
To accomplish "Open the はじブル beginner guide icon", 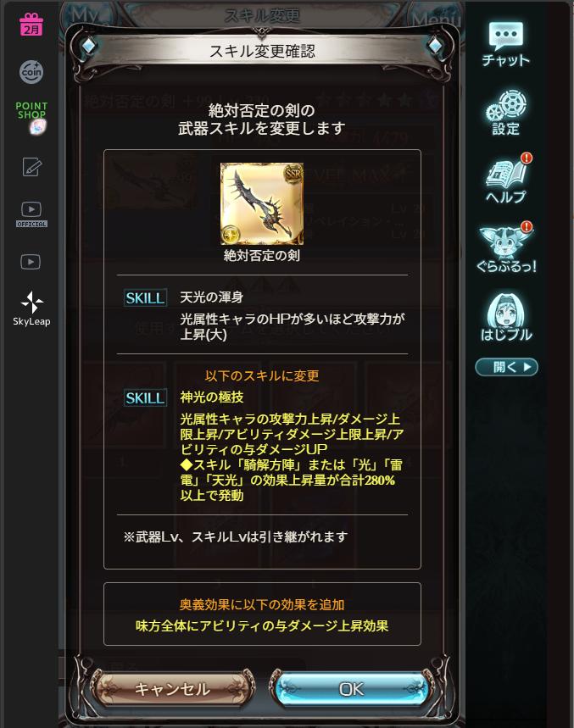I will point(506,318).
